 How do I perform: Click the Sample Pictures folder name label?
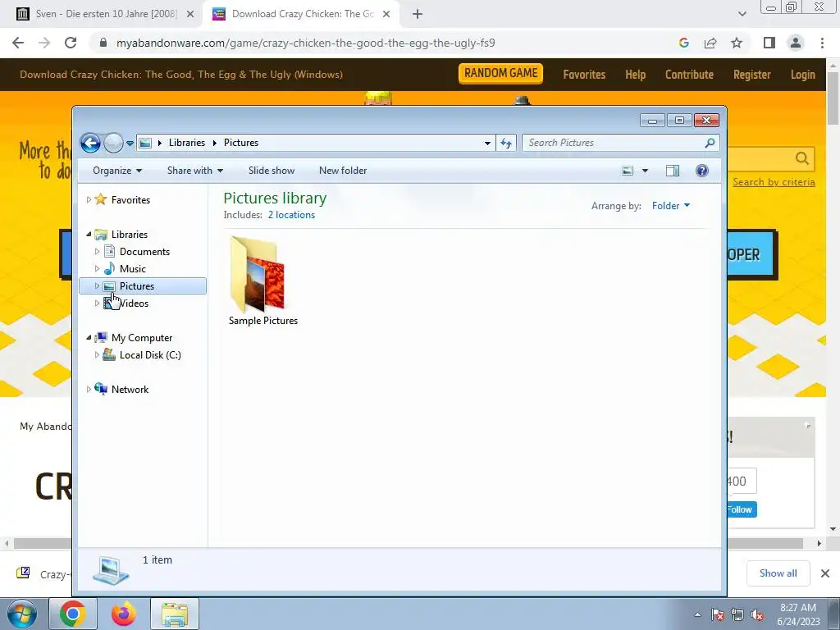(263, 321)
